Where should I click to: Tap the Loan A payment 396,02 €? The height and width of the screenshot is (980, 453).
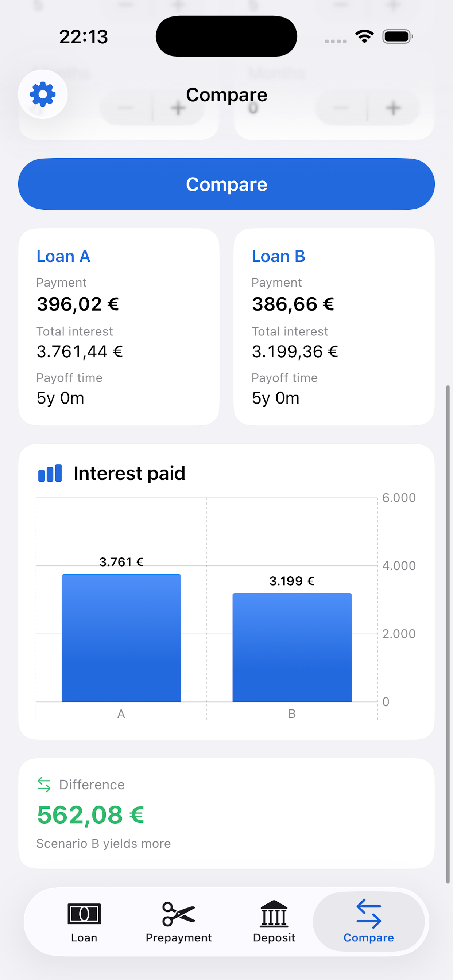coord(78,304)
